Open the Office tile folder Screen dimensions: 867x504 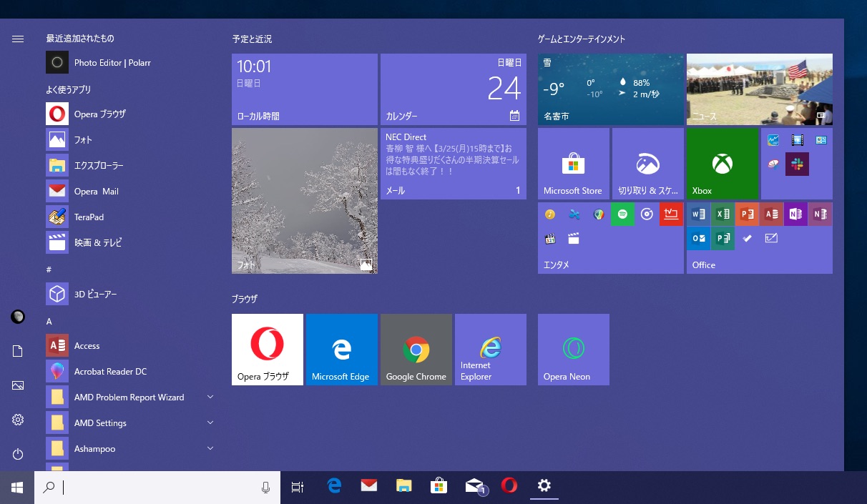pyautogui.click(x=760, y=238)
